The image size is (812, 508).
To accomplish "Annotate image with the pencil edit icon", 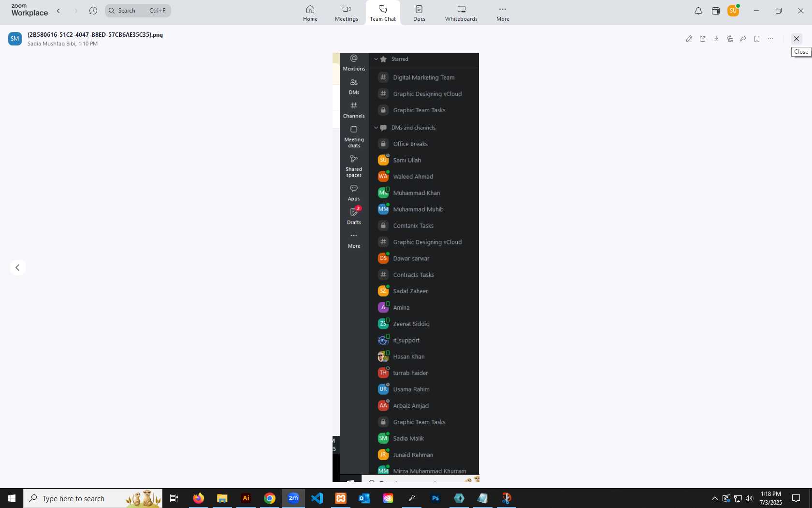I will click(x=689, y=39).
